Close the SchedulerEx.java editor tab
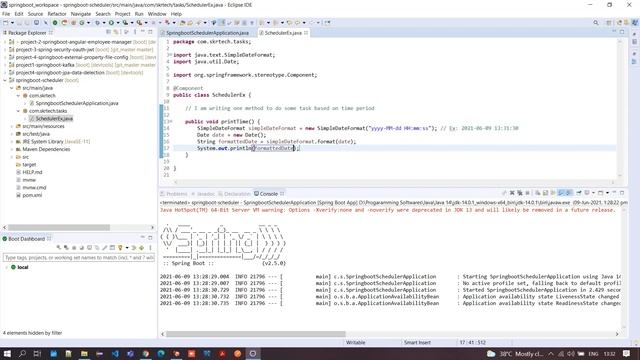640x360 pixels. pyautogui.click(x=306, y=33)
